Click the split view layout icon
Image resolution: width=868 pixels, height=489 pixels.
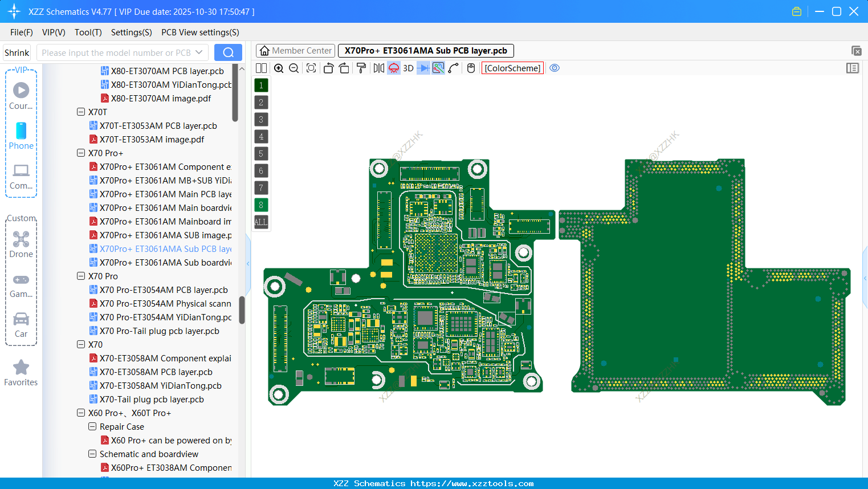point(261,68)
